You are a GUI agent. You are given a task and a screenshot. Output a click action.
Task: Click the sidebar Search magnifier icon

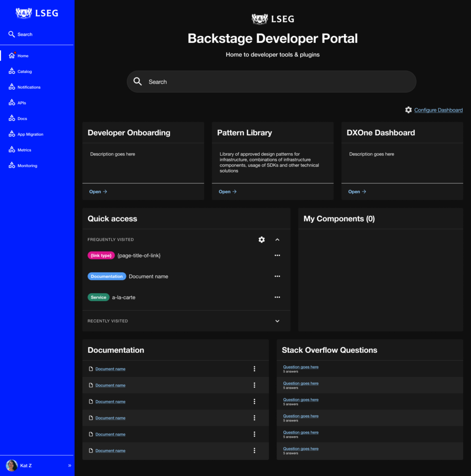(12, 34)
